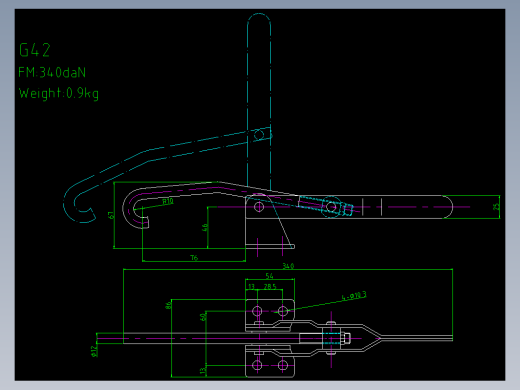Click the 76 horizontal dimension label
Viewport: 520px width, 390px height.
194,257
